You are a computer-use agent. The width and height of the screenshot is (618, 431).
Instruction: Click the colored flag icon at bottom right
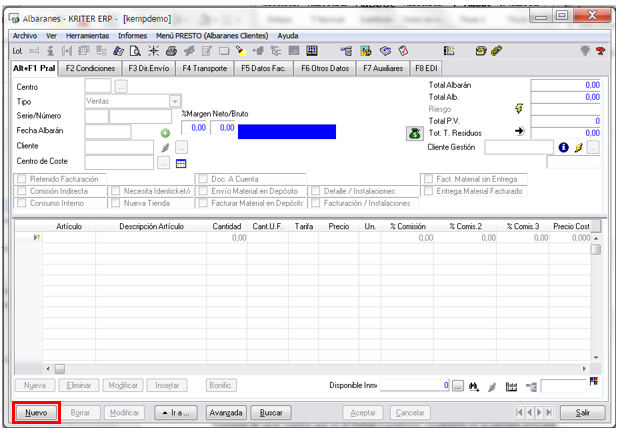click(x=594, y=381)
